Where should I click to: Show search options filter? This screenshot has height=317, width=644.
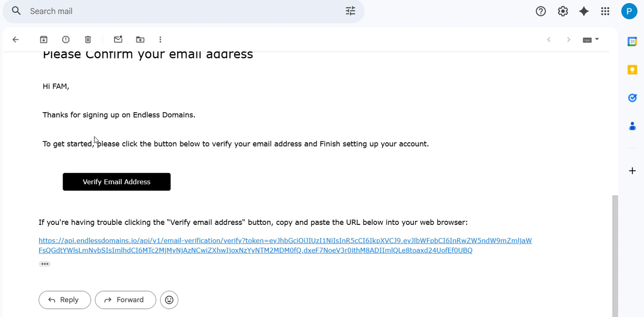[350, 11]
